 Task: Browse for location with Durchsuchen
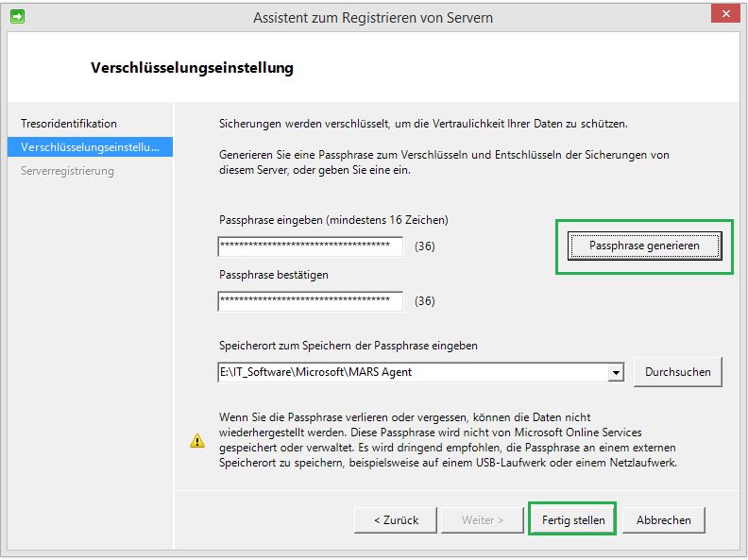pos(677,372)
